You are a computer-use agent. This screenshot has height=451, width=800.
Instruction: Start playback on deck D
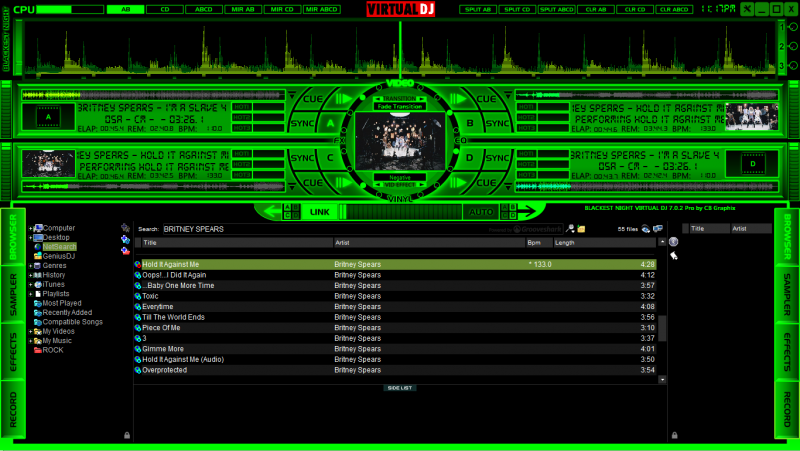coord(458,182)
